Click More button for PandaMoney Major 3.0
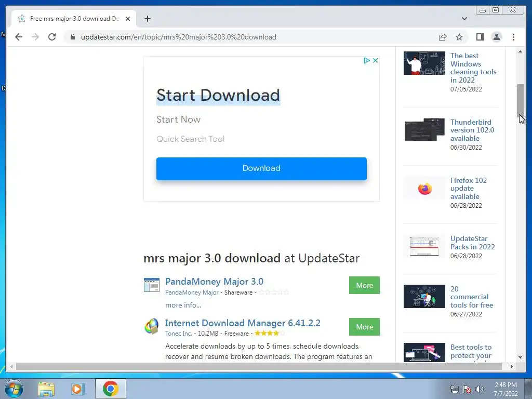 click(364, 285)
